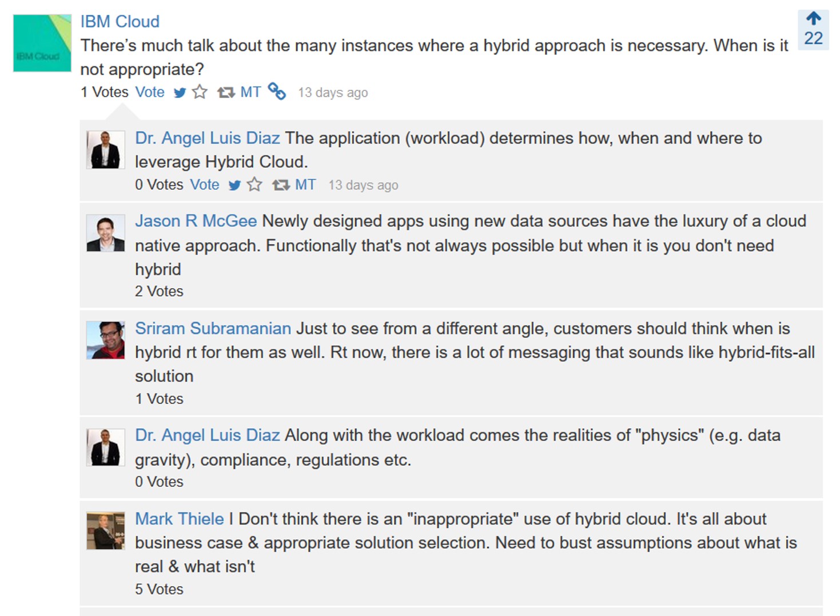
Task: Open Sriram Subramanian's profile link
Action: click(213, 328)
